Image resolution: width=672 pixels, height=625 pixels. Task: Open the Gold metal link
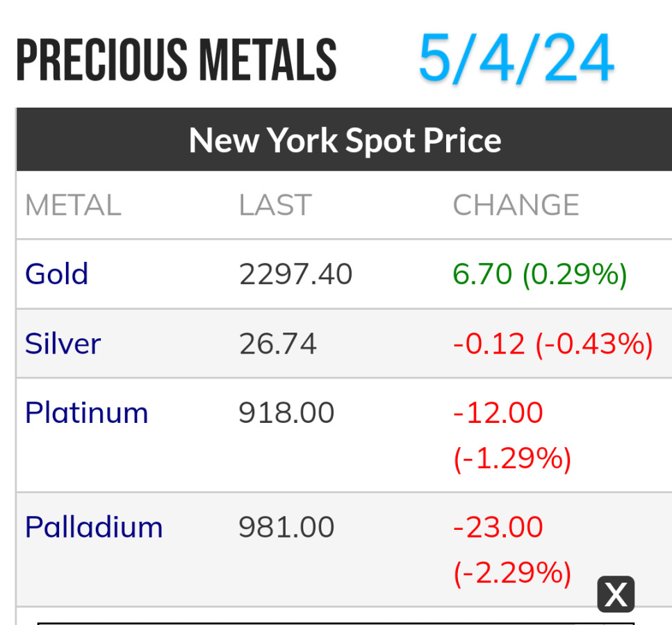click(x=57, y=274)
